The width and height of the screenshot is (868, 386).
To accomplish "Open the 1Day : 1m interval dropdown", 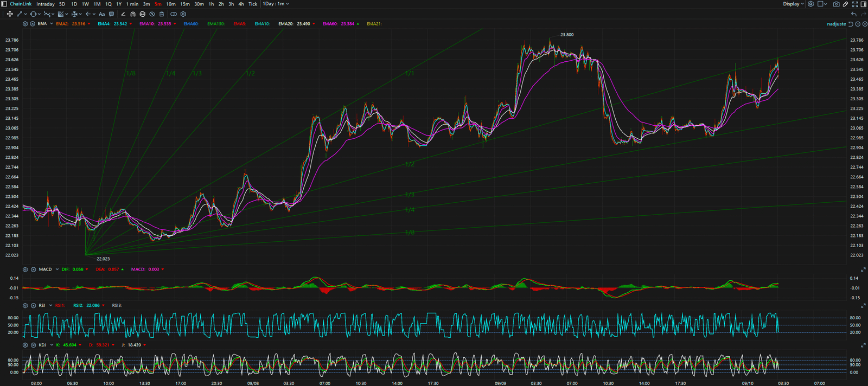I will pyautogui.click(x=276, y=4).
